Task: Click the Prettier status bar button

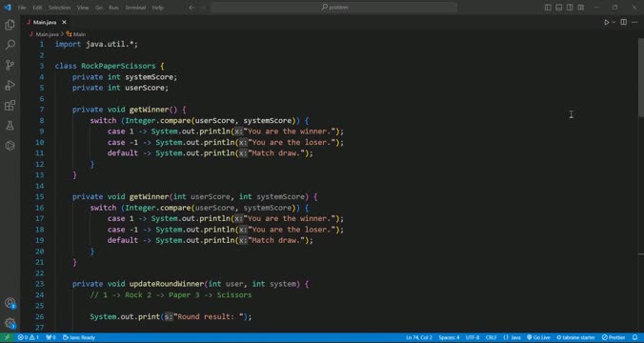Action: (x=614, y=337)
